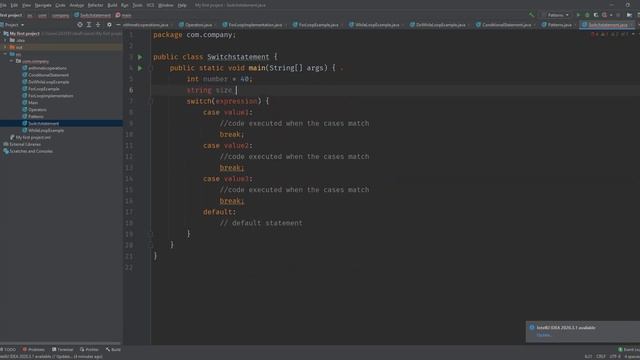Screen dimensions: 640x360
Task: Open the Refactor menu
Action: (96, 5)
